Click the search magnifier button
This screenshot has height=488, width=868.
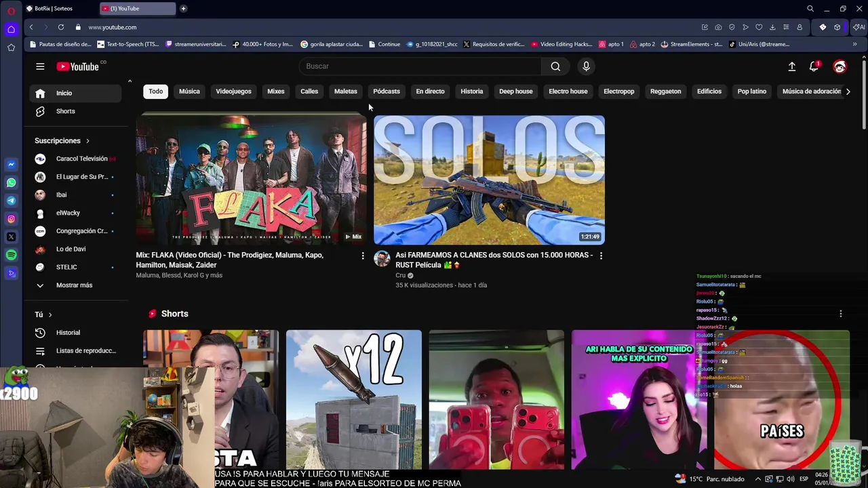555,66
